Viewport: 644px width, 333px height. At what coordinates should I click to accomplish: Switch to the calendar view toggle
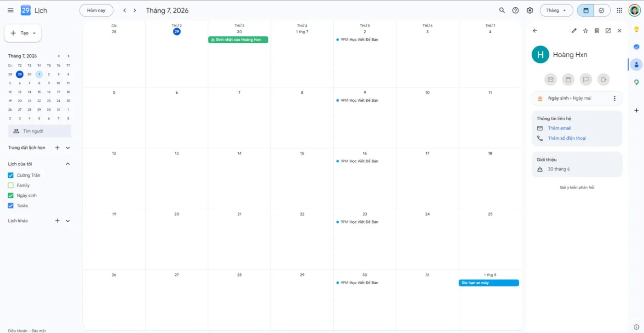(x=586, y=10)
